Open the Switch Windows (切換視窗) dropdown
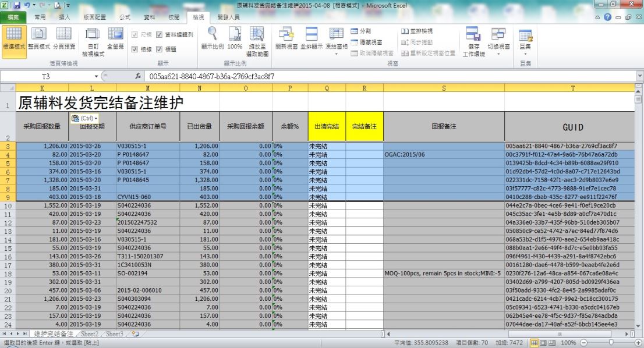This screenshot has width=644, height=348. click(x=498, y=40)
